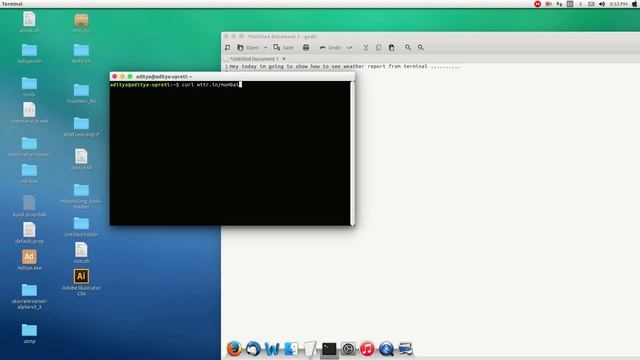The image size is (640, 360).
Task: Click the terminal window title bar
Action: coord(232,76)
